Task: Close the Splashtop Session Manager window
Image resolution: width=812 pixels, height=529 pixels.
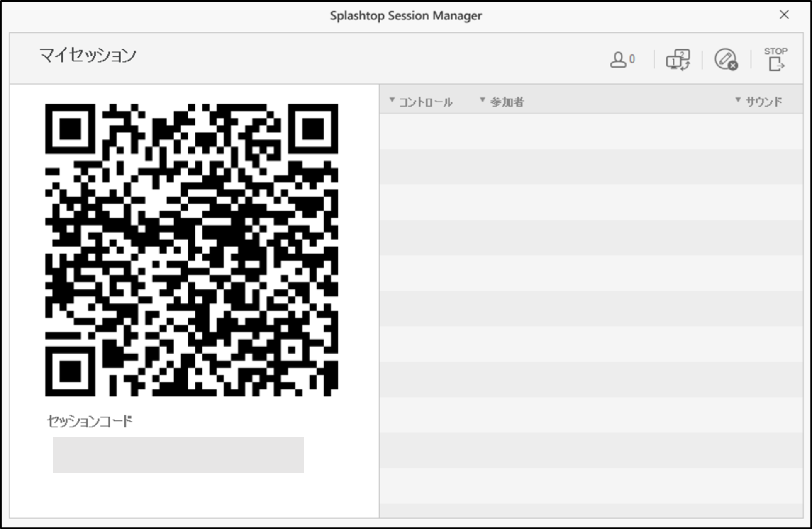Action: [784, 15]
